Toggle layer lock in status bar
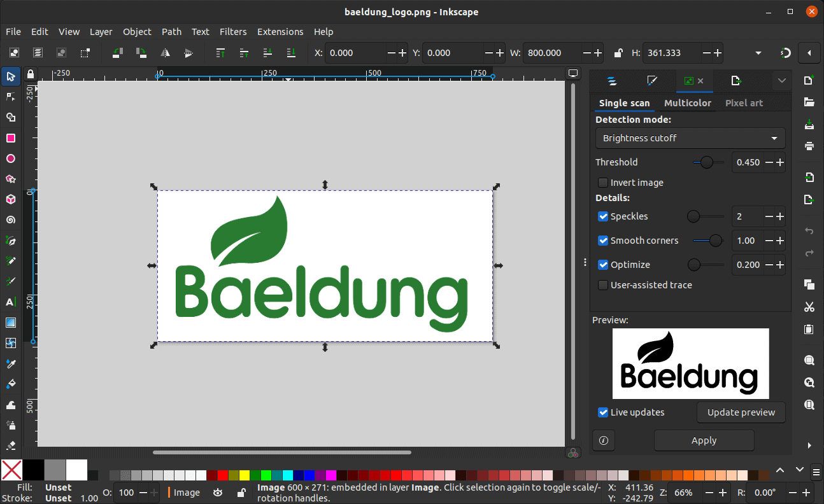The width and height of the screenshot is (824, 504). 241,493
